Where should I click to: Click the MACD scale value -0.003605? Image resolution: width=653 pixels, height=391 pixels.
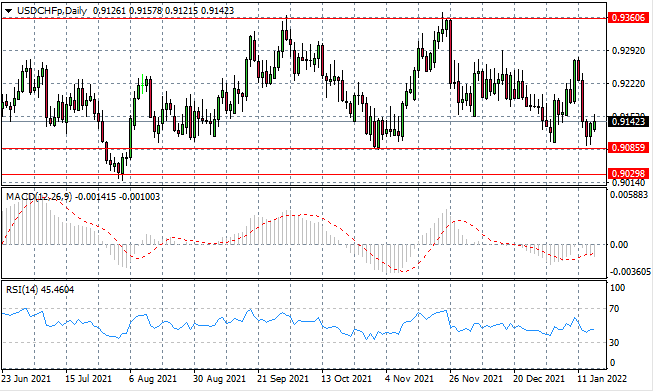tap(630, 272)
